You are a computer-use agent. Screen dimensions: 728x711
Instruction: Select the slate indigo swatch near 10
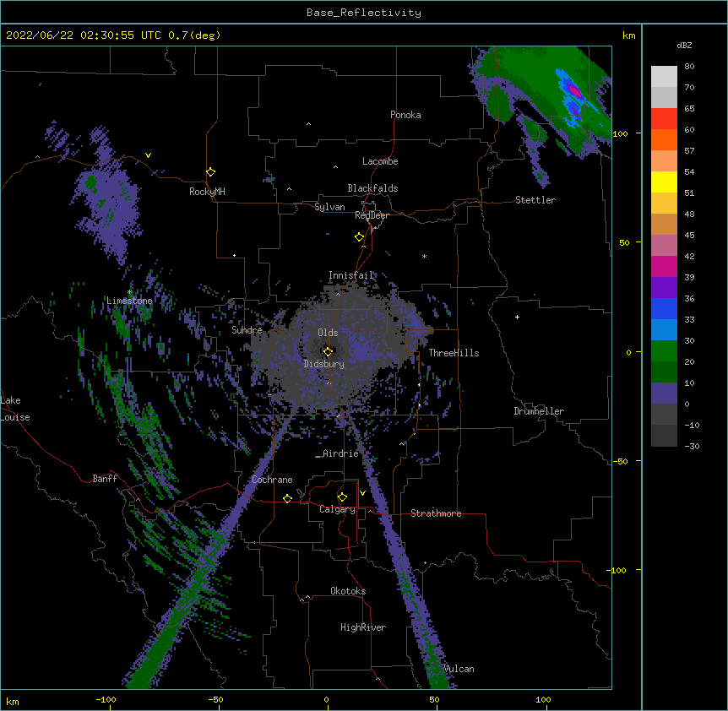(x=664, y=393)
